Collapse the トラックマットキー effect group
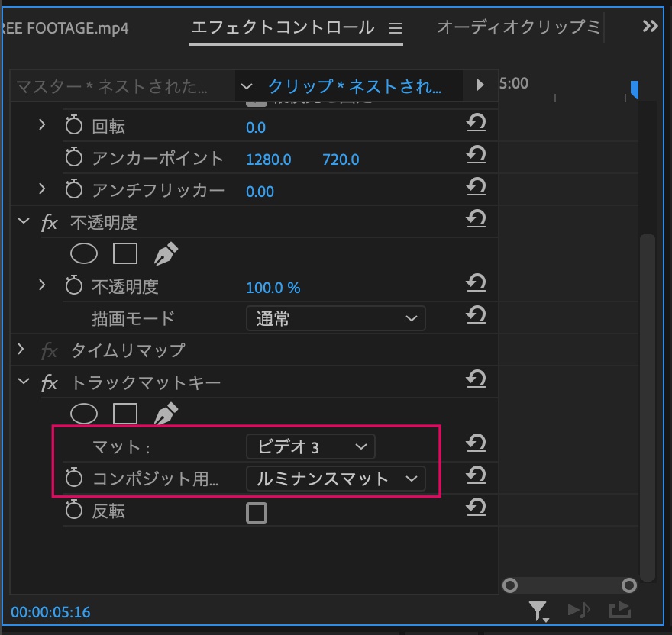The height and width of the screenshot is (635, 672). (x=24, y=381)
